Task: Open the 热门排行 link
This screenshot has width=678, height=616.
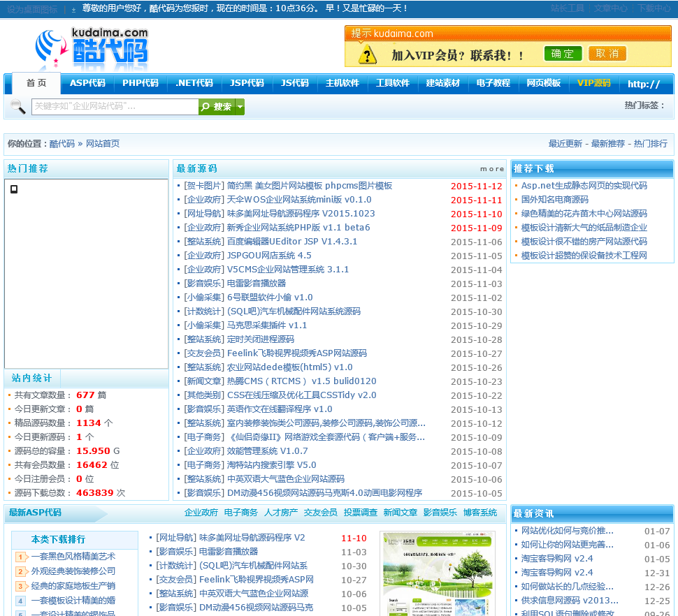Action: (650, 144)
